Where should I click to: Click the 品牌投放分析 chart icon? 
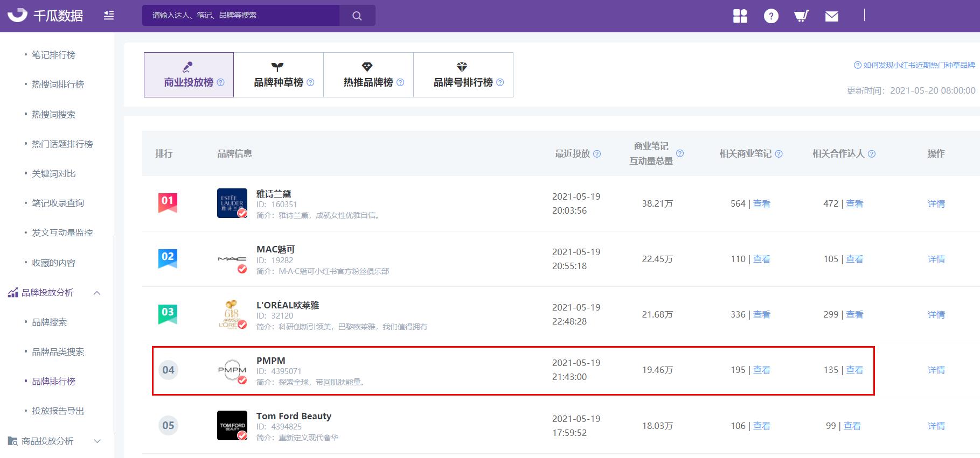pos(13,293)
